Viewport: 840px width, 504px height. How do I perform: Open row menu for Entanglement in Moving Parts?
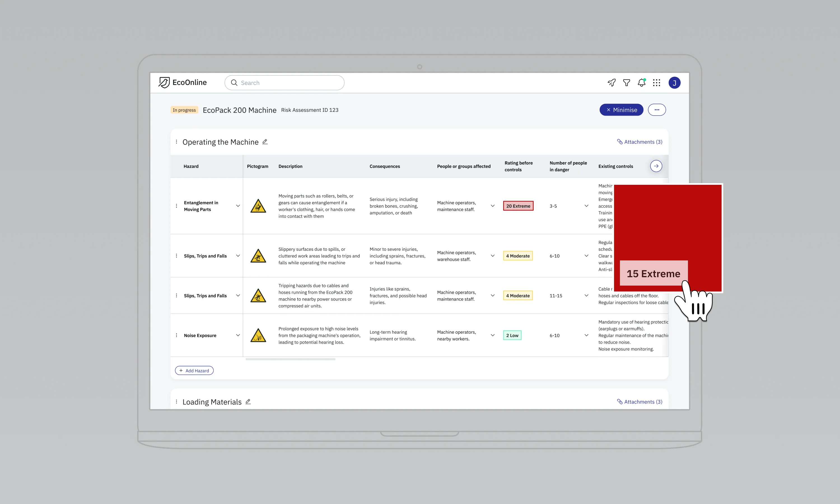[x=176, y=206]
